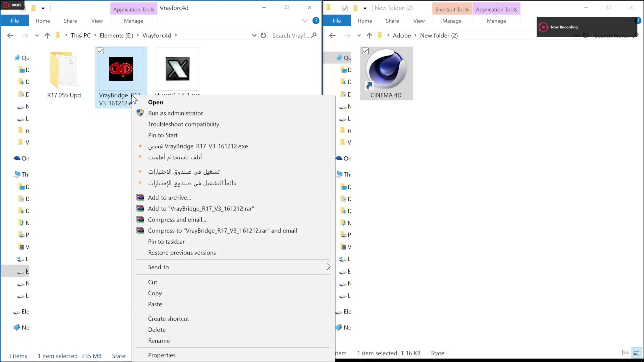Expand the ribbon in the Vrayforc4d window

pos(305,21)
